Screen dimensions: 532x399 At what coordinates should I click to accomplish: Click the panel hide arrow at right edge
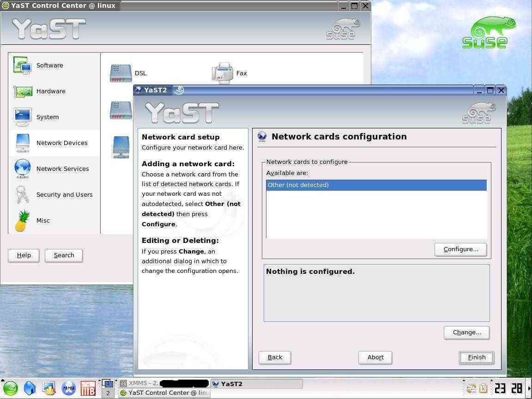click(530, 388)
